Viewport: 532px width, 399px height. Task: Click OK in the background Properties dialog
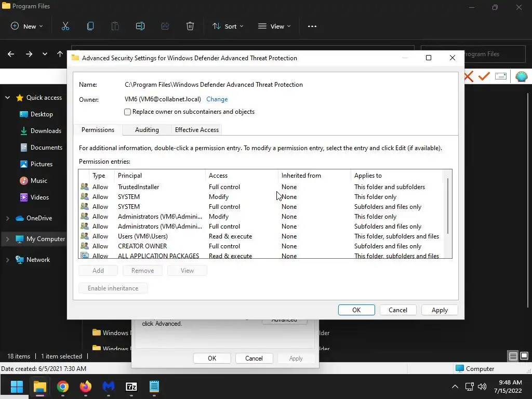coord(212,358)
